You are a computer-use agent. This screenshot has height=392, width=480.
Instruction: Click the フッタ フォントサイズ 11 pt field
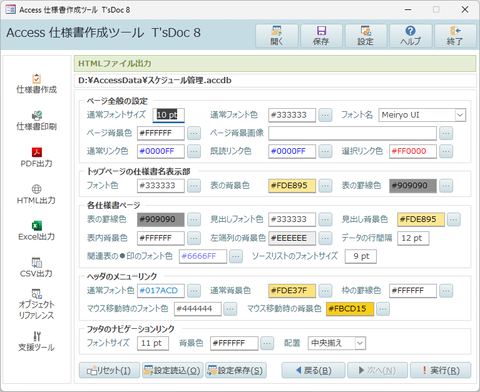153,343
